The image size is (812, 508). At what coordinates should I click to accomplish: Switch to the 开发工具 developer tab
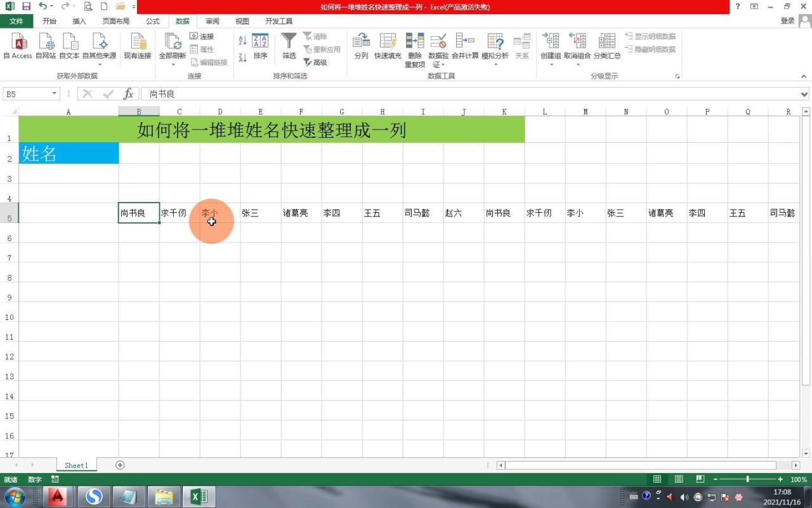click(x=279, y=21)
